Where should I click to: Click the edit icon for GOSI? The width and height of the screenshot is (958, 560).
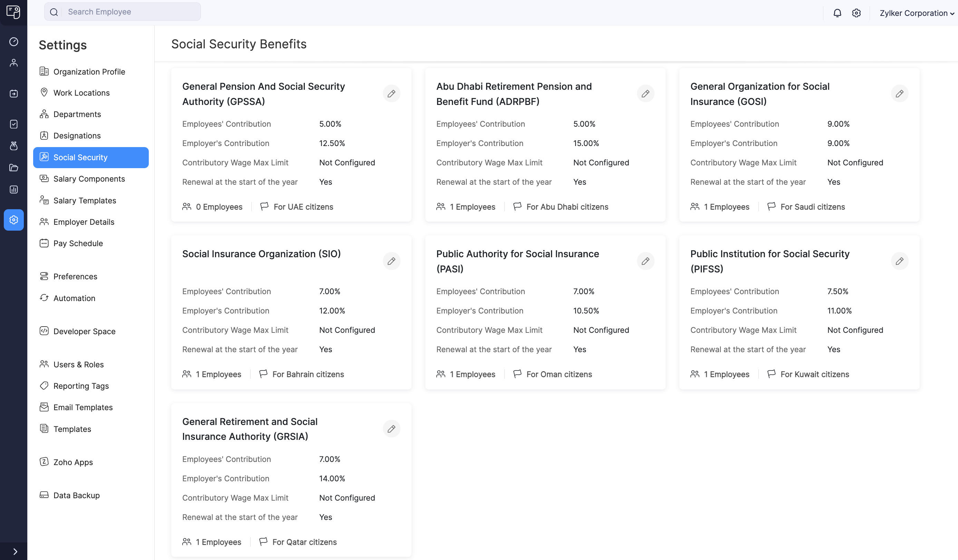click(899, 93)
